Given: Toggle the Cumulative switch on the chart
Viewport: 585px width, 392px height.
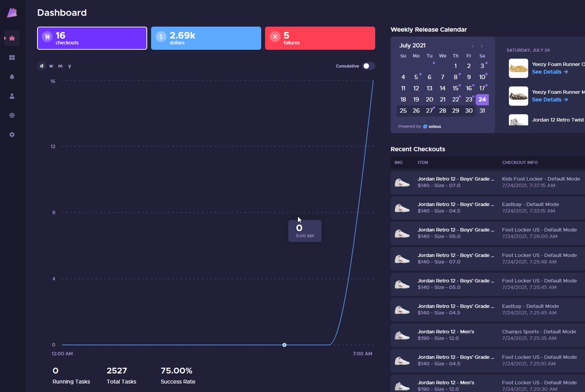Looking at the screenshot, I should [368, 66].
